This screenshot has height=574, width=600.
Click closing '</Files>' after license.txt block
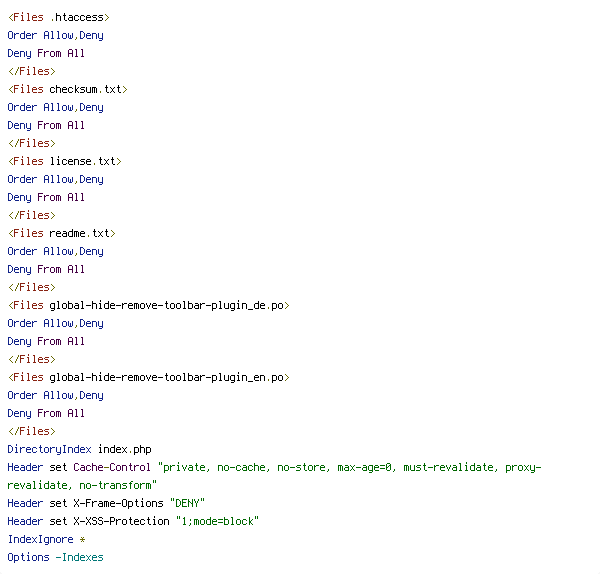pyautogui.click(x=32, y=215)
